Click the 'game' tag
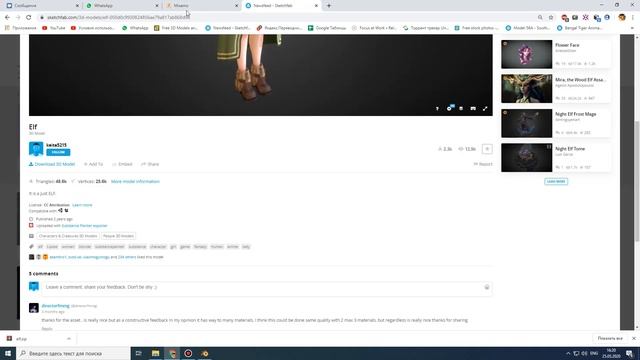Image resolution: width=640 pixels, height=360 pixels. [x=185, y=247]
